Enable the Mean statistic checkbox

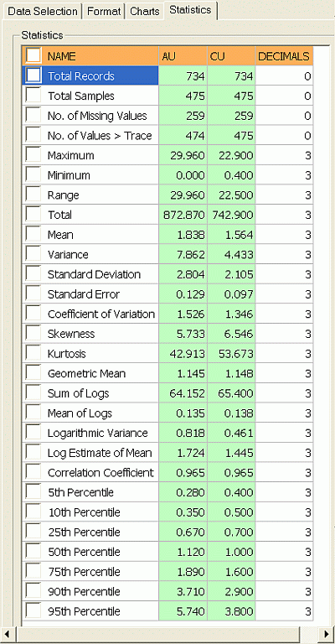(33, 234)
